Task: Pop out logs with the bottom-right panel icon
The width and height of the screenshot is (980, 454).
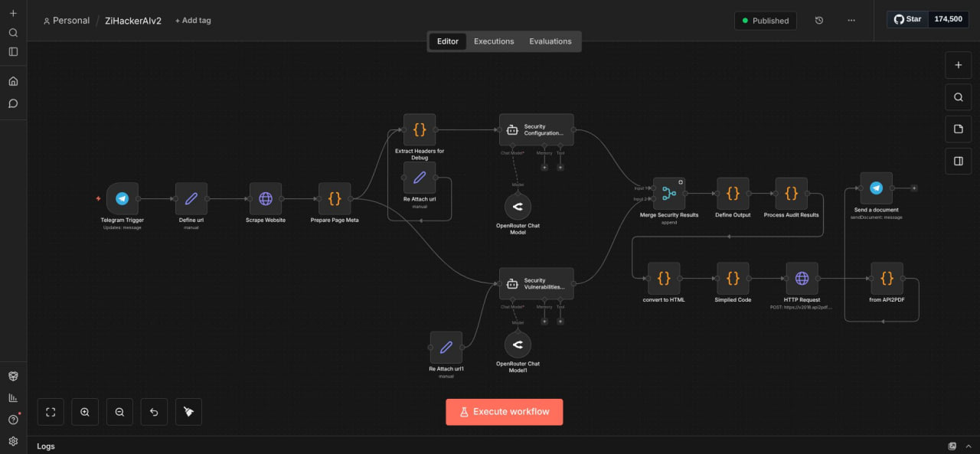Action: pyautogui.click(x=952, y=446)
